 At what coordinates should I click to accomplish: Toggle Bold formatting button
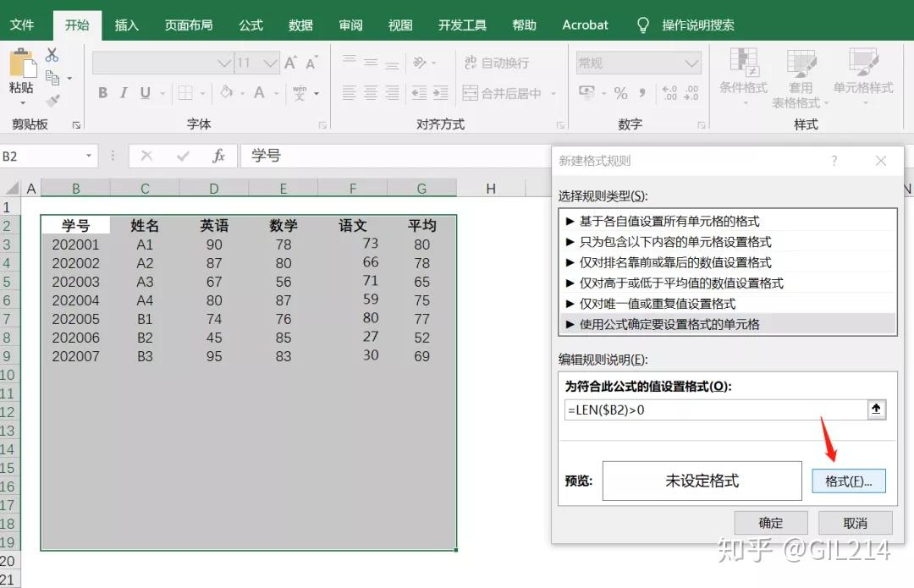(103, 93)
